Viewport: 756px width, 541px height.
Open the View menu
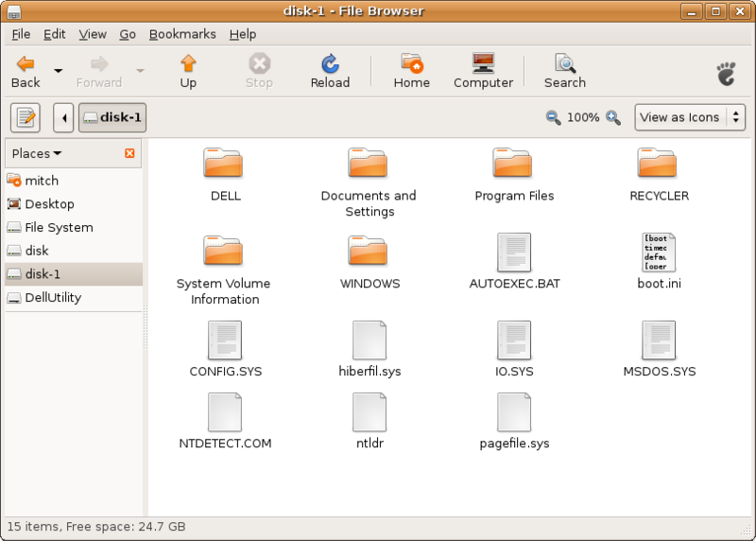[93, 34]
